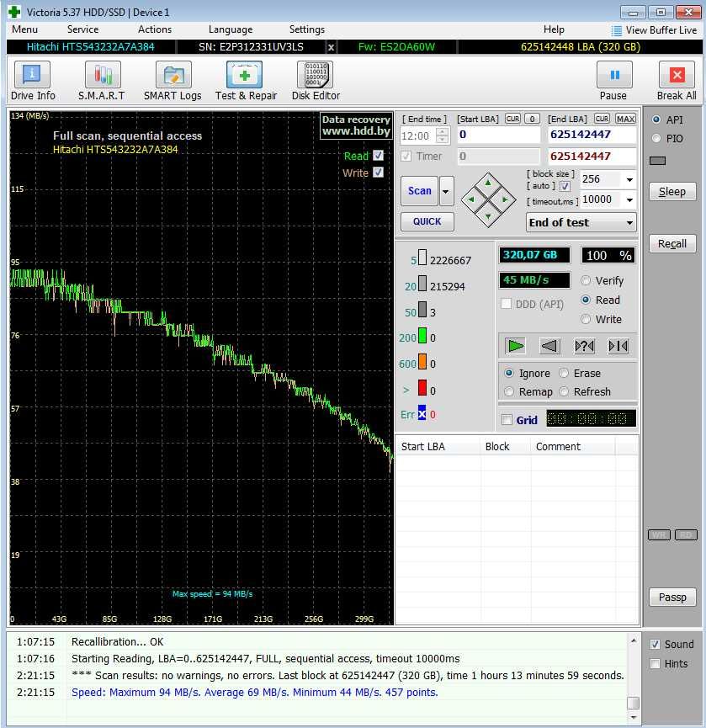The image size is (706, 728).
Task: Select the Write mode radio button
Action: point(586,319)
